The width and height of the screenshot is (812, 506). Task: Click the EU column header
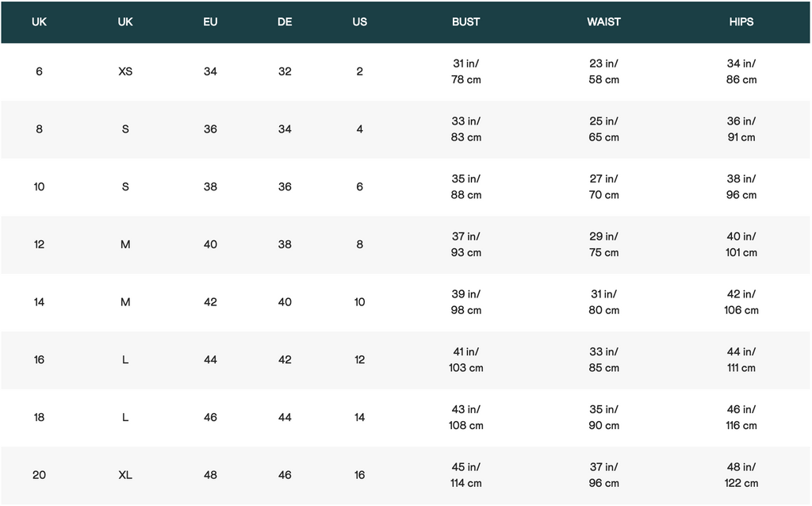(x=210, y=21)
